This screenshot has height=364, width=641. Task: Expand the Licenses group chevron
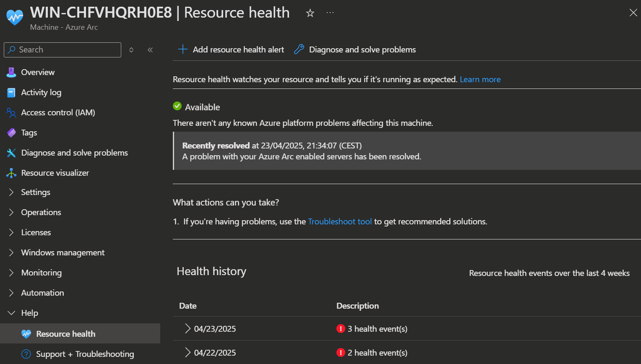tap(11, 232)
